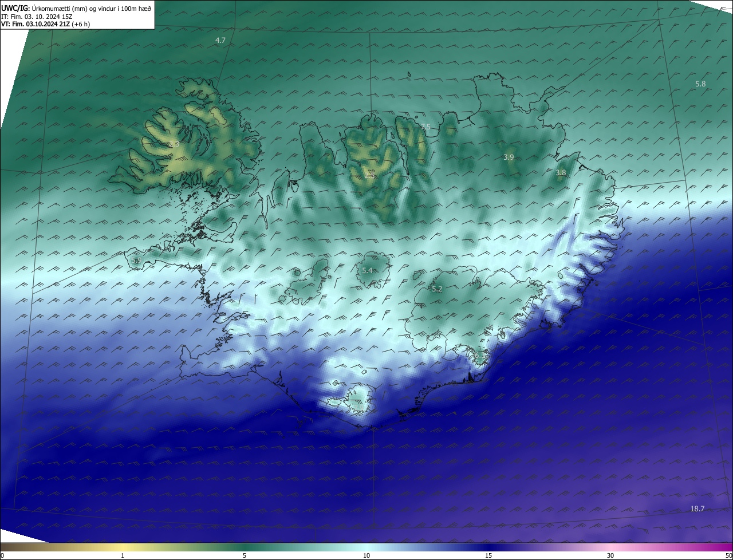Click the '5.2' value label on the map

coord(437,289)
